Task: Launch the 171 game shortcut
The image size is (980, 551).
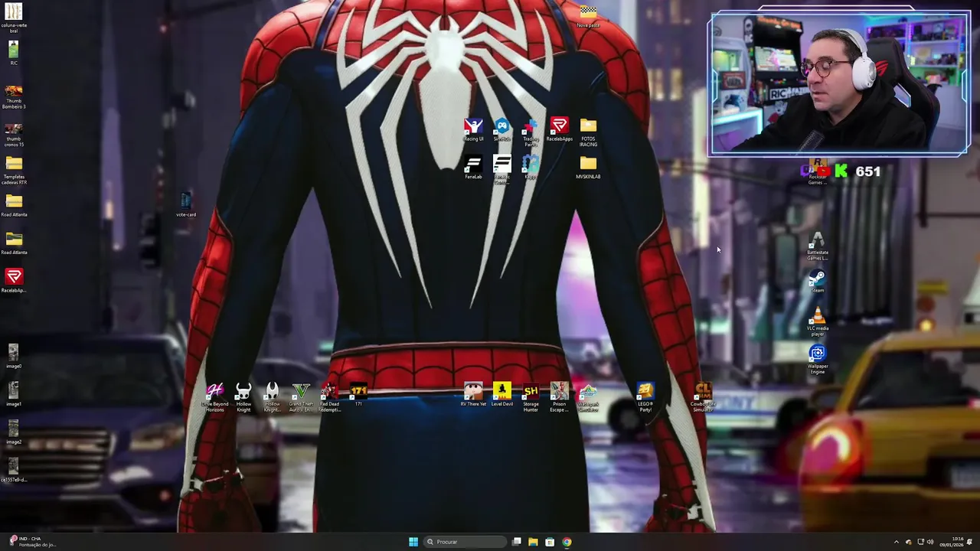Action: [358, 396]
